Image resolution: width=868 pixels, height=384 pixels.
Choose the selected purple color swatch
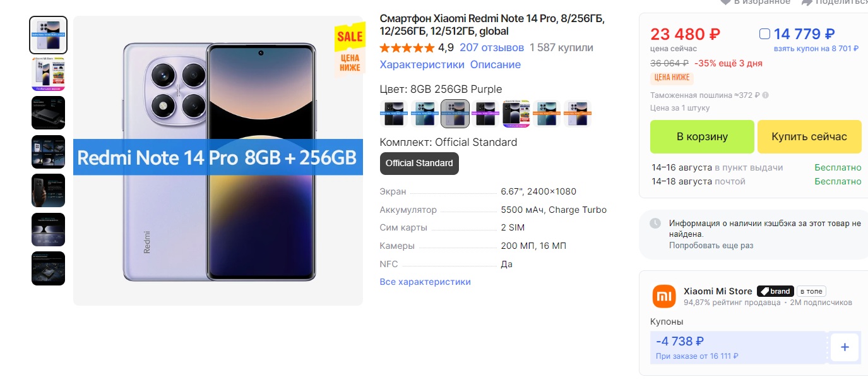(x=455, y=114)
